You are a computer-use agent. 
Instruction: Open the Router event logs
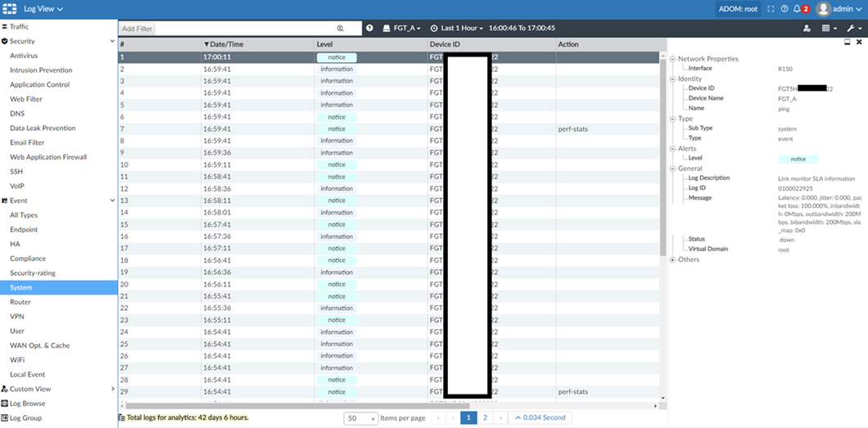coord(20,302)
